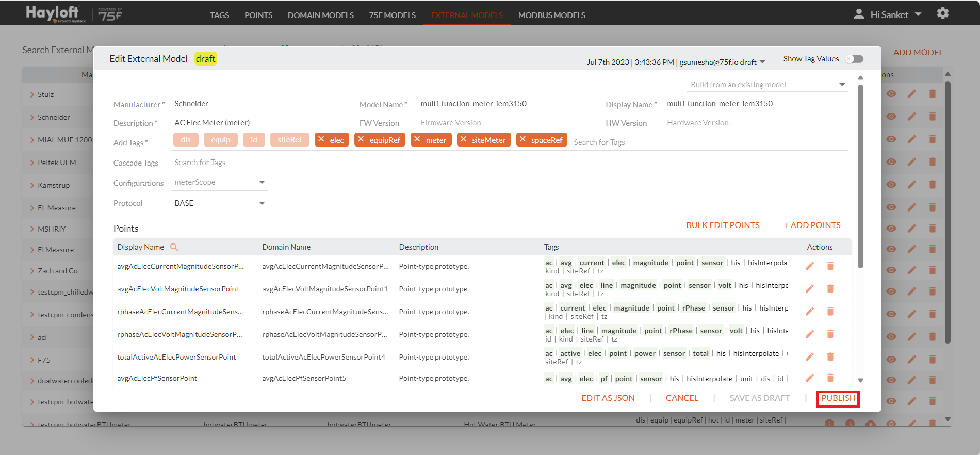The height and width of the screenshot is (455, 980).
Task: Toggle visibility eye in Schneider row
Action: pos(891,117)
